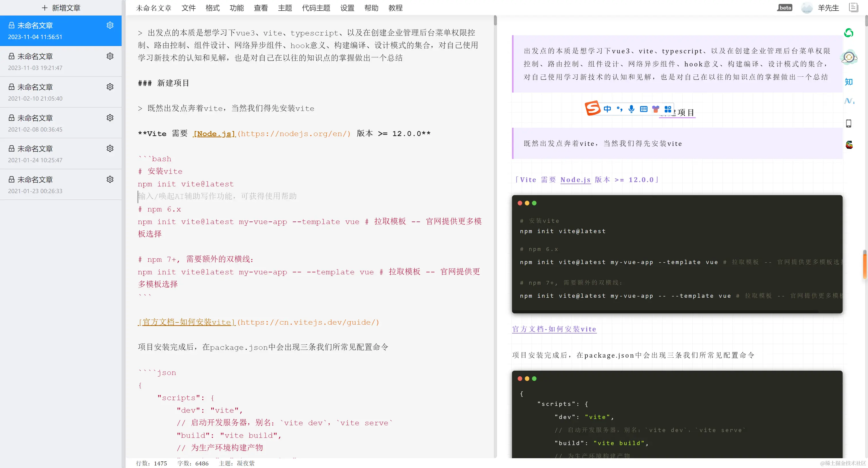Click the mobile phone preview icon
868x468 pixels.
click(x=848, y=124)
